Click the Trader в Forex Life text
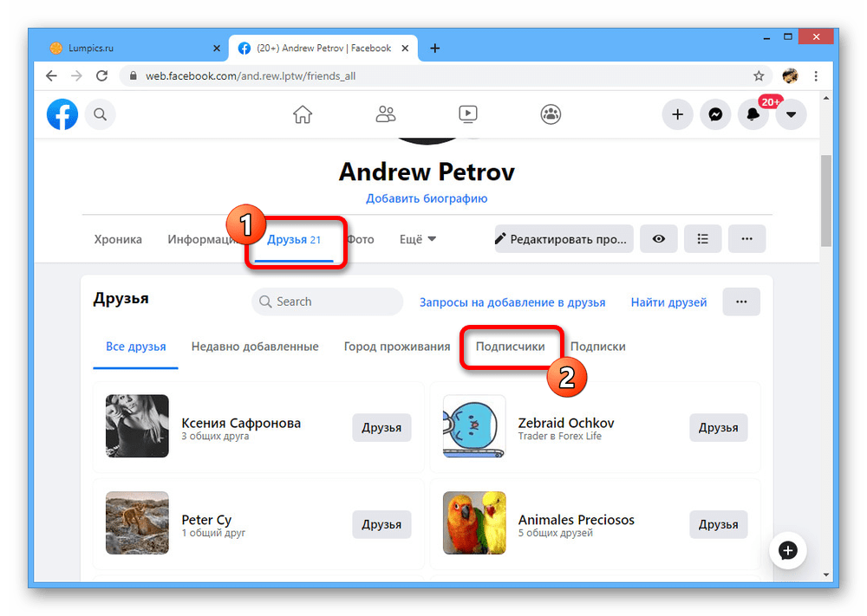Screen dimensions: 867x616 [x=559, y=436]
